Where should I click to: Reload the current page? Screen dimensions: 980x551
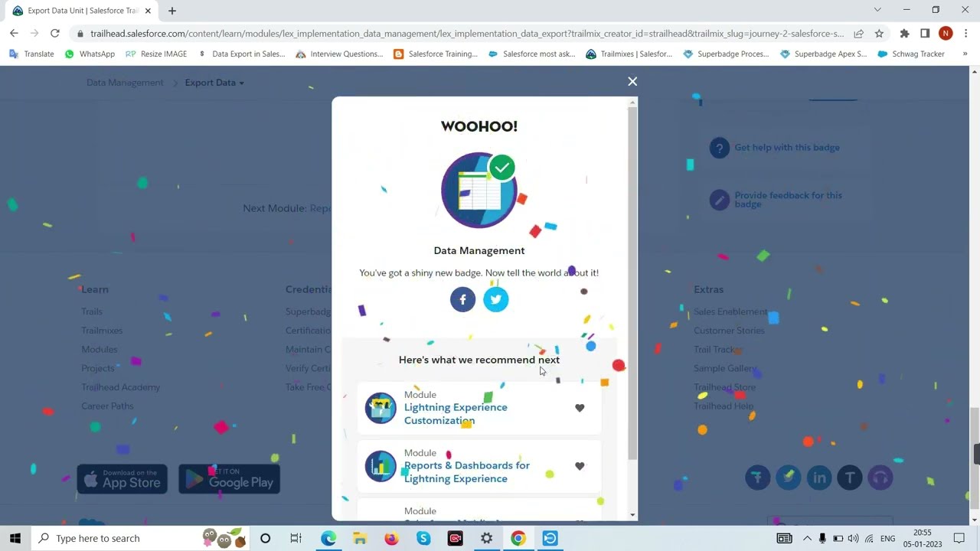click(x=54, y=33)
